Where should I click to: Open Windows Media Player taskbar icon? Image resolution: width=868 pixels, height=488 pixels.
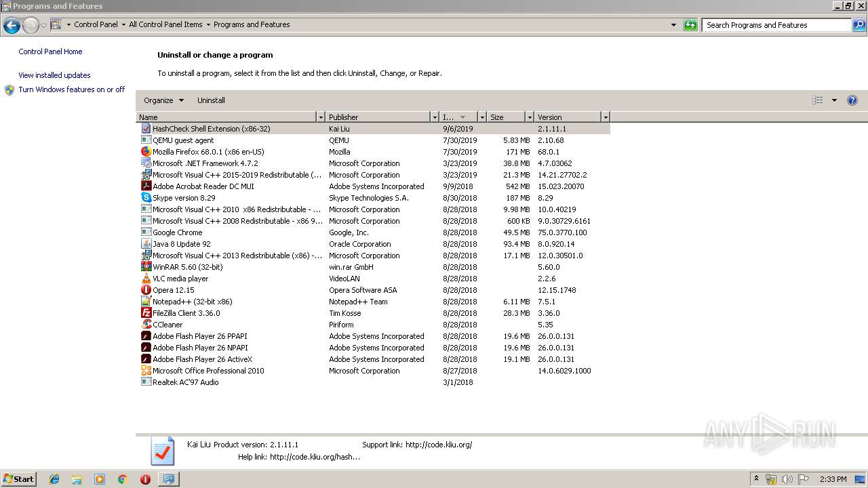click(100, 479)
